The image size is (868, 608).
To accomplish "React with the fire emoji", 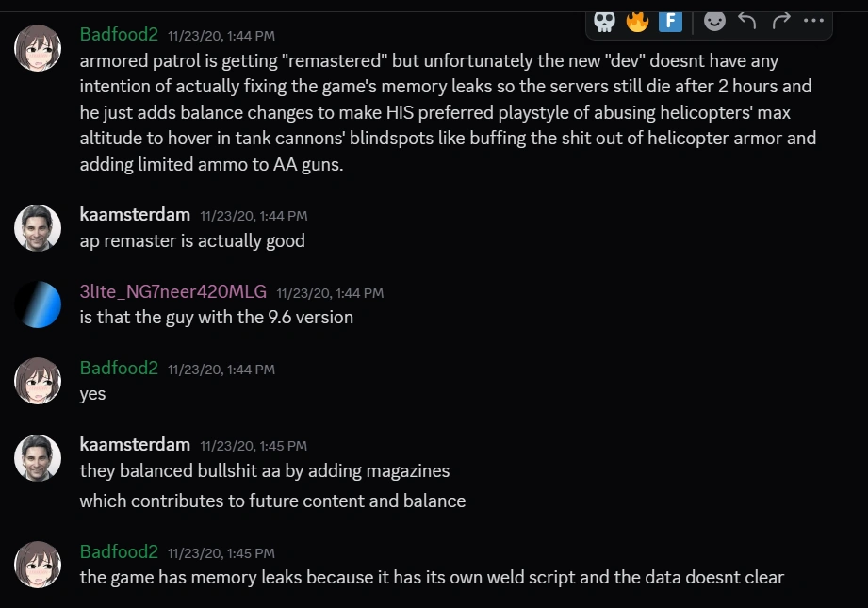I will coord(638,21).
